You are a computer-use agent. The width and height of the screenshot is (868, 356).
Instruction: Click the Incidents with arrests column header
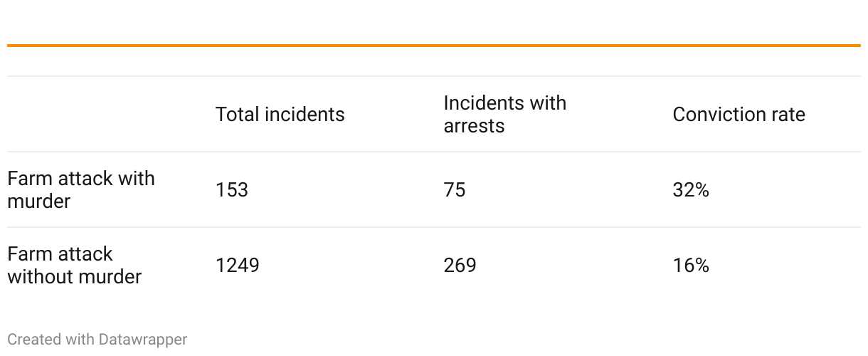pos(505,114)
